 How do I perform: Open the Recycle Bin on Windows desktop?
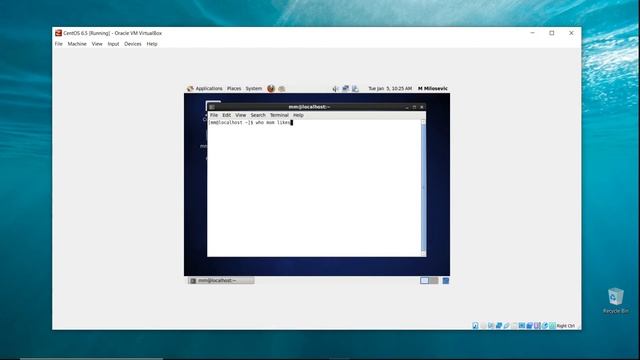[x=616, y=300]
